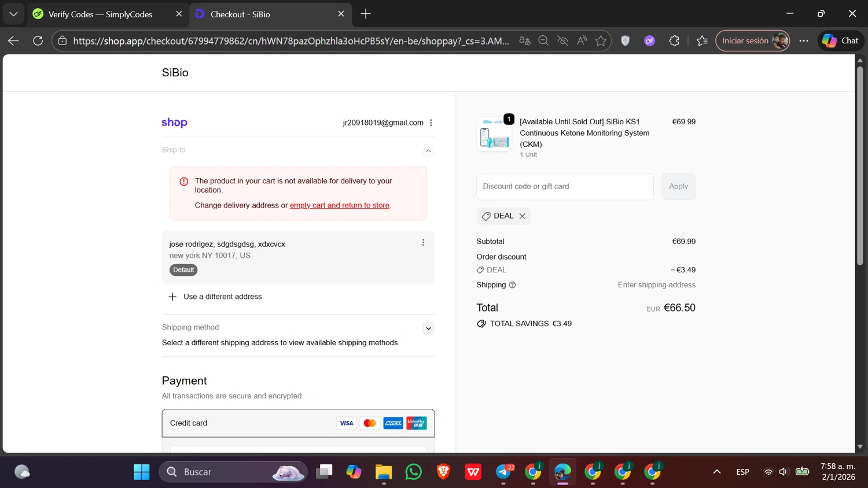Click shipping info question mark icon
The height and width of the screenshot is (488, 868).
point(512,285)
